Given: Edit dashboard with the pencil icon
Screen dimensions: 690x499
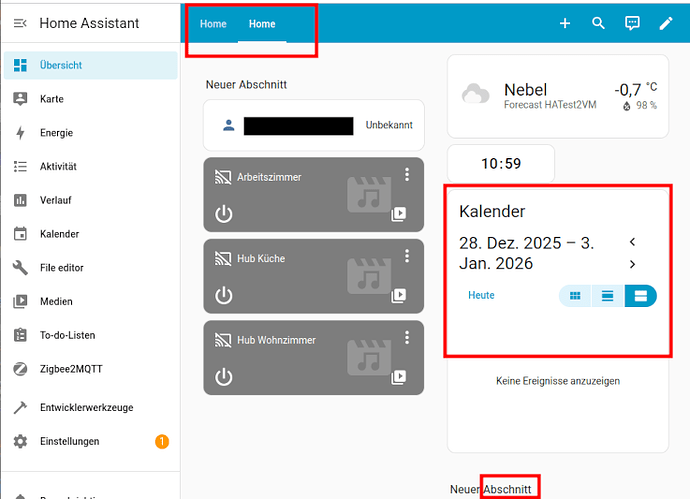Looking at the screenshot, I should [666, 23].
